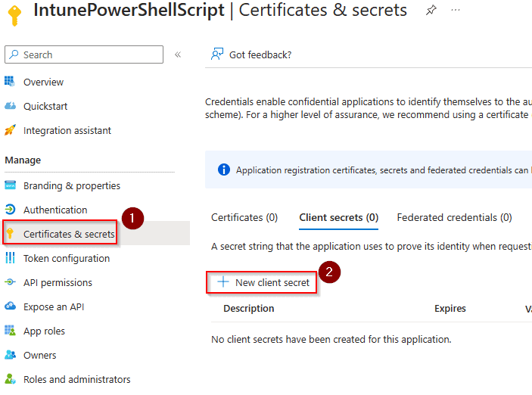Open the more options ellipsis menu
The width and height of the screenshot is (532, 395).
click(x=456, y=10)
